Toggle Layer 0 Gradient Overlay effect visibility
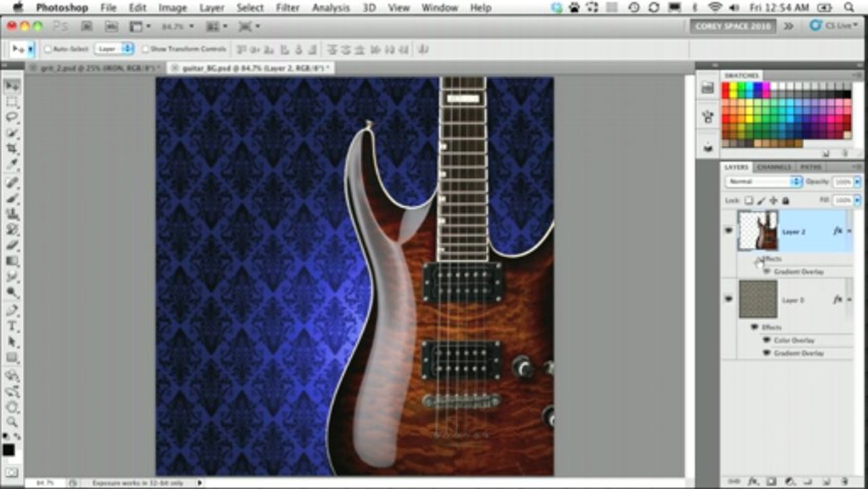 tap(768, 353)
